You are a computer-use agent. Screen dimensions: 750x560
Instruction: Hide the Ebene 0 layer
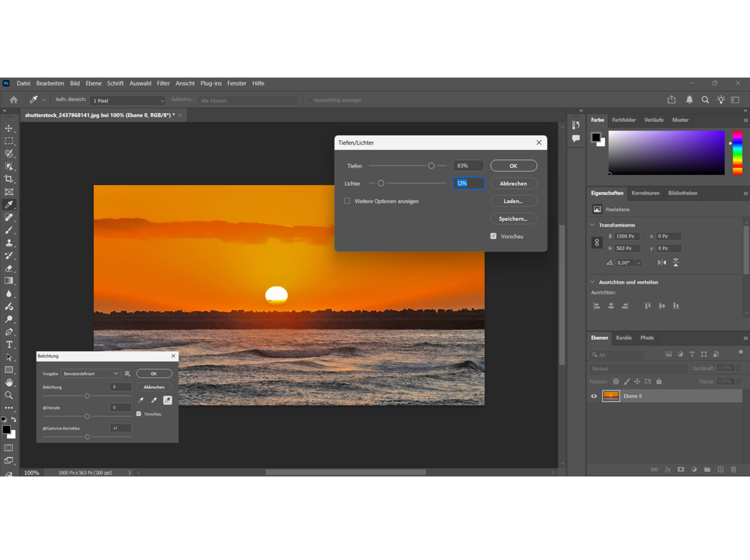[x=593, y=396]
